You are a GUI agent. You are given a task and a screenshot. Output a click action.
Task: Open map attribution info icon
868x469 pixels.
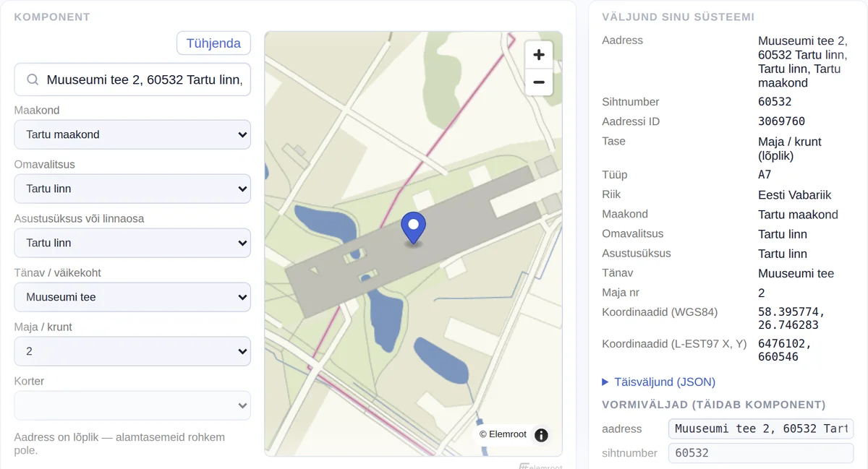point(541,435)
